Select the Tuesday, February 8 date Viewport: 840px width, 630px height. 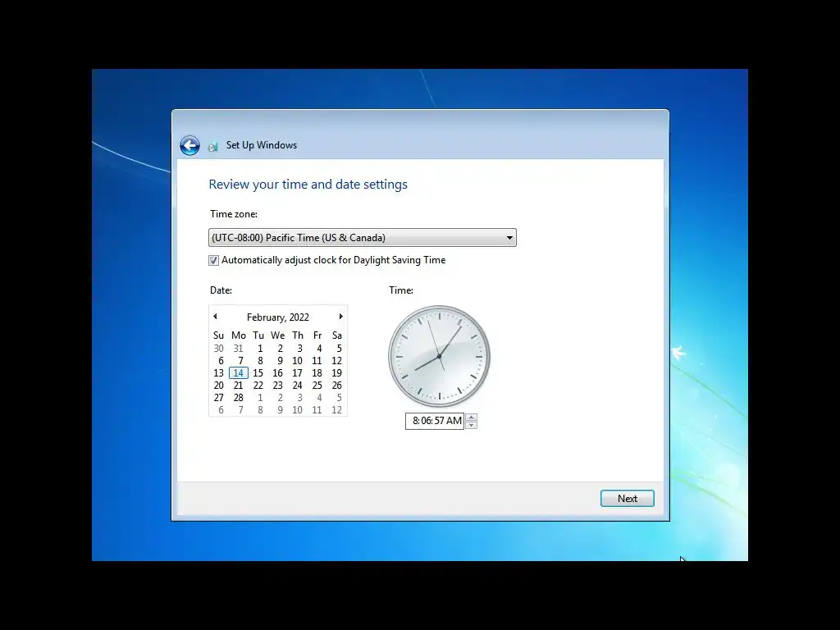[x=260, y=361]
